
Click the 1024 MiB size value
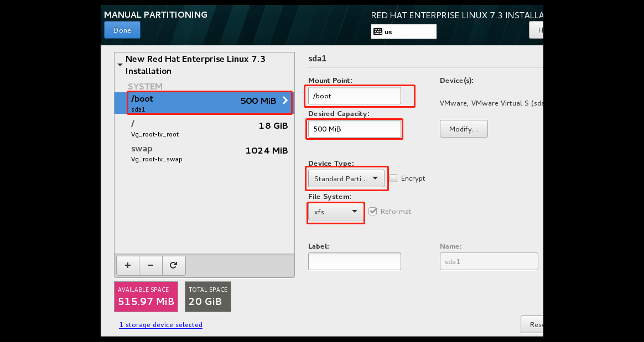[267, 150]
